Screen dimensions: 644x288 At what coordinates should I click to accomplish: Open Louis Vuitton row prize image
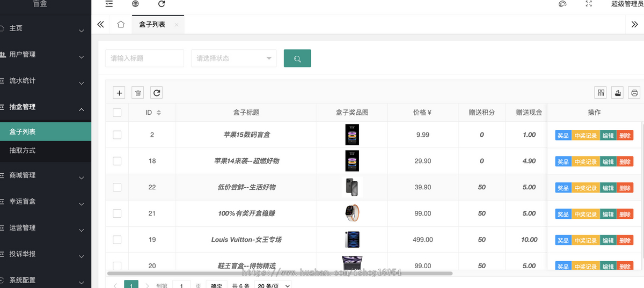(352, 240)
